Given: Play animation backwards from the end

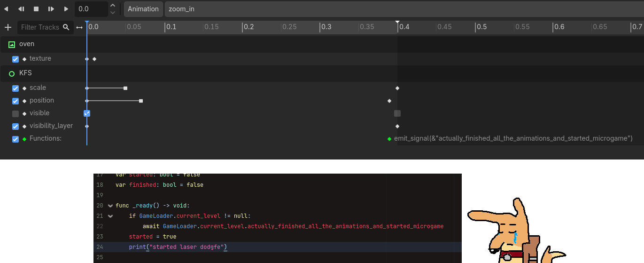Looking at the screenshot, I should click(x=21, y=9).
